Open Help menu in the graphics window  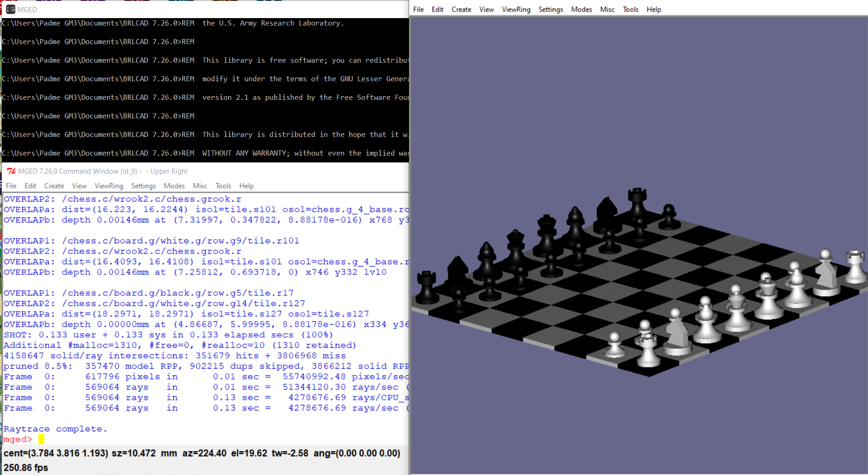coord(653,9)
